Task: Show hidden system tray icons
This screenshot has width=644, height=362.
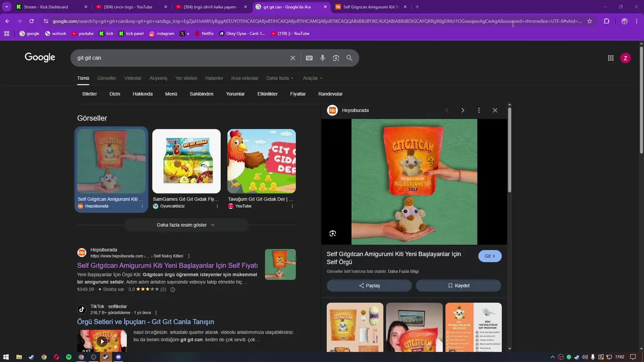Action: [x=552, y=357]
